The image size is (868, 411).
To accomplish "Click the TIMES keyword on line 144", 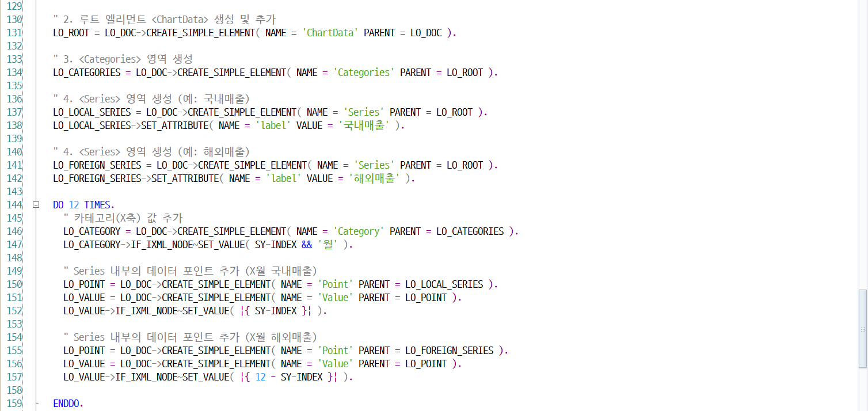I will (99, 205).
